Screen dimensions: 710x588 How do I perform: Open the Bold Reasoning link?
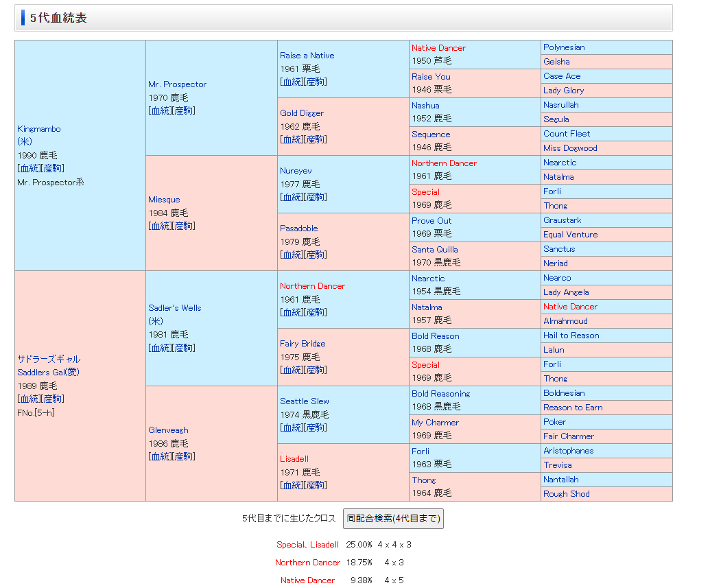coord(440,394)
